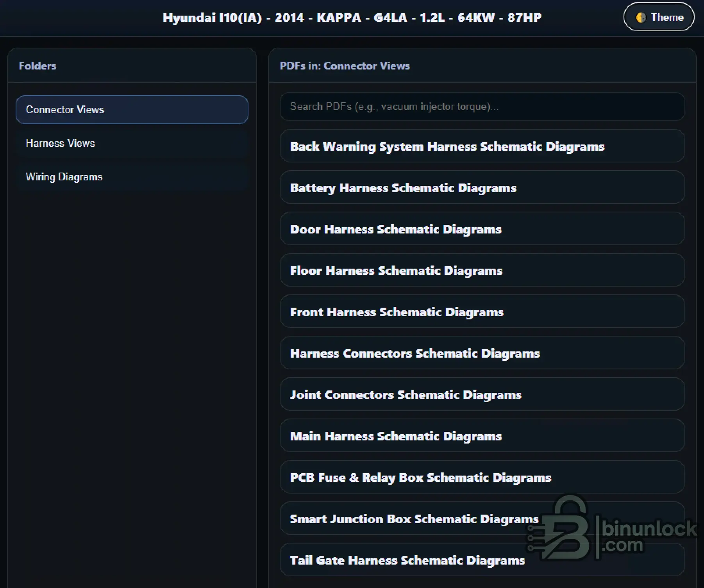Open Floor Harness Schematic Diagrams PDF
The height and width of the screenshot is (588, 704).
(482, 270)
